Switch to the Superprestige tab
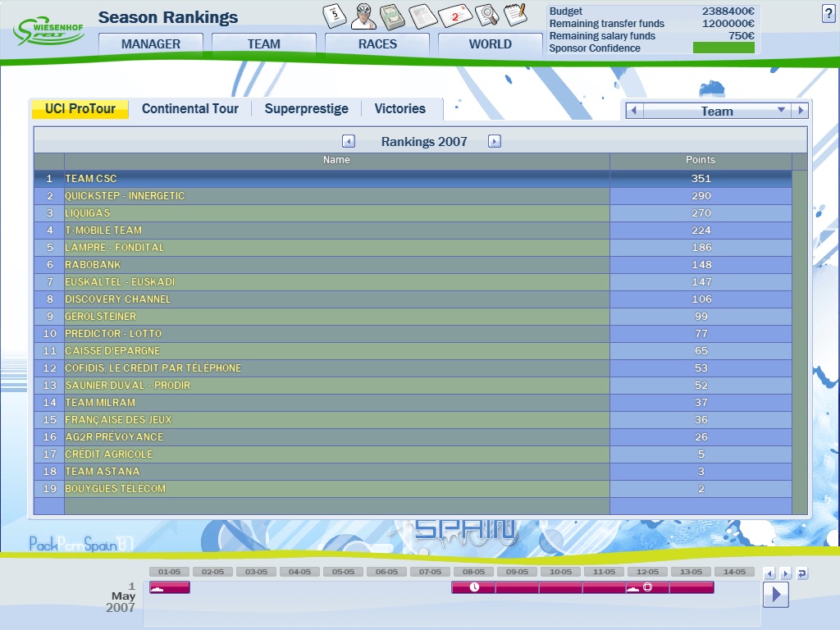Screen dimensions: 840x630 [x=306, y=109]
